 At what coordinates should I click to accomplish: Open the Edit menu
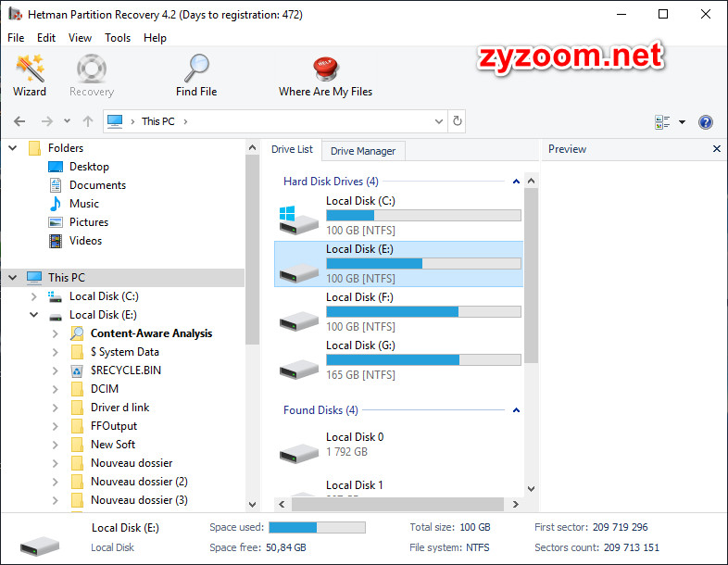point(46,38)
